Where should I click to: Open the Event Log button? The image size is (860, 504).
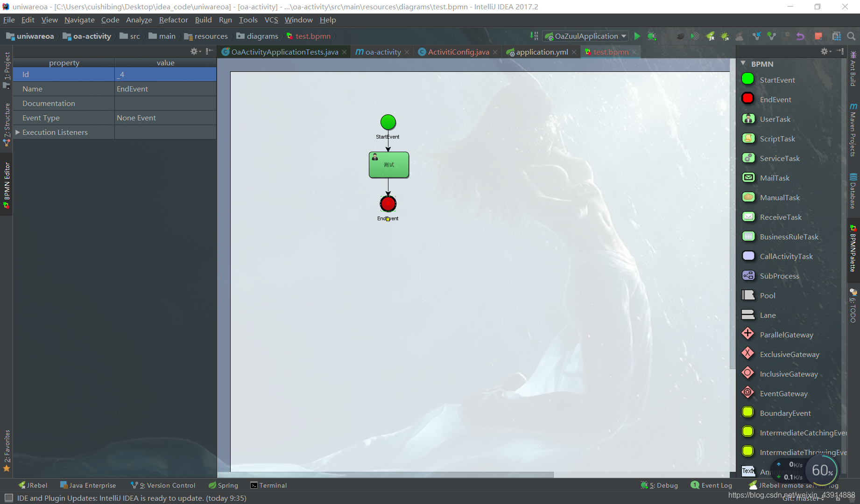[712, 485]
